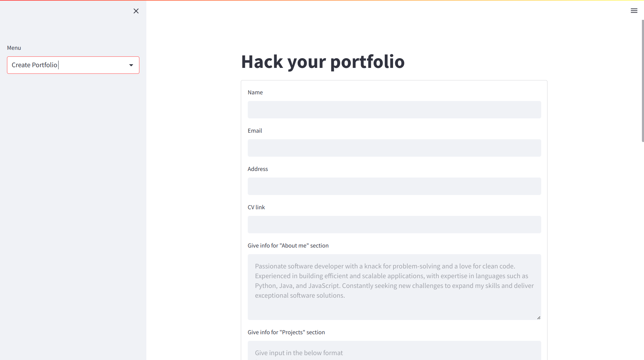The image size is (644, 360).
Task: Click into the Address text field
Action: 394,186
